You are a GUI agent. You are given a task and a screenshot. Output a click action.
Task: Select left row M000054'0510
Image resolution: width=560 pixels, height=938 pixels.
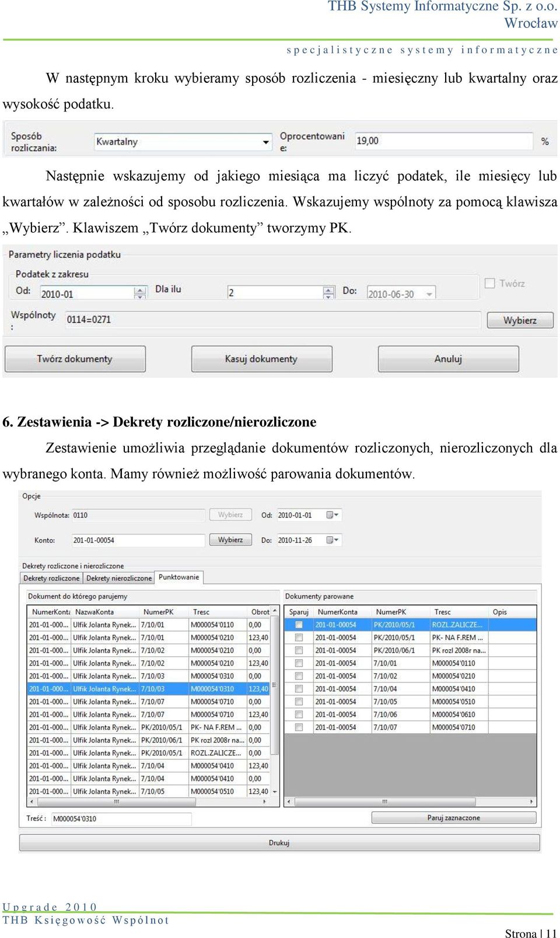149,792
